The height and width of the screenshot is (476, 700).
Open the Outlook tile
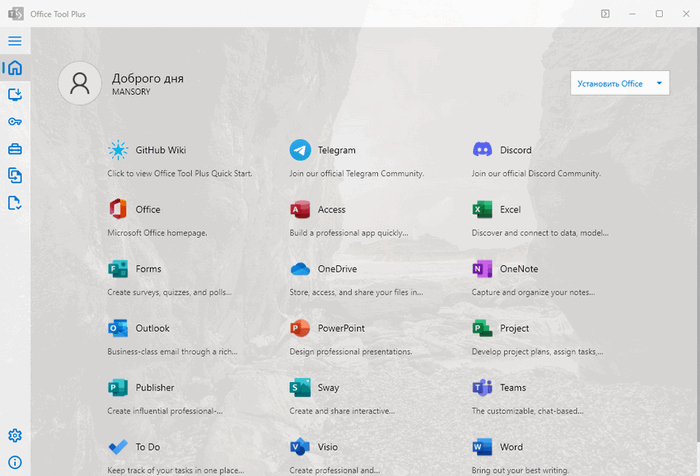click(152, 328)
